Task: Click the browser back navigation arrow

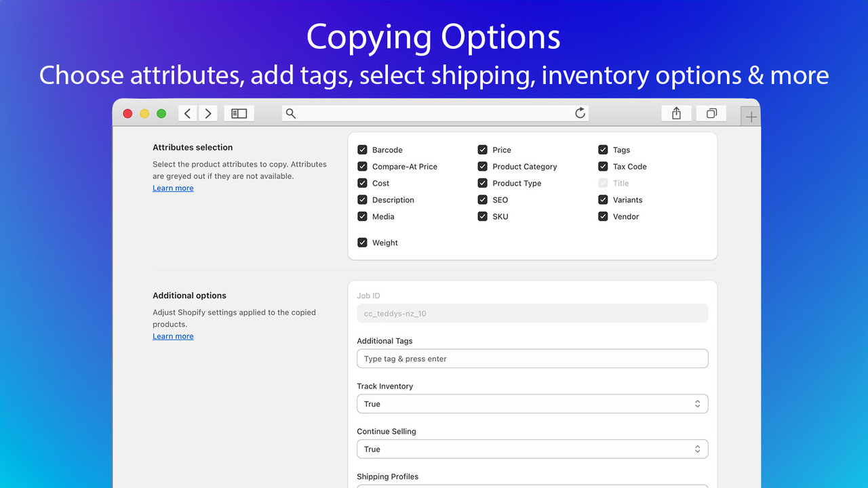Action: 187,113
